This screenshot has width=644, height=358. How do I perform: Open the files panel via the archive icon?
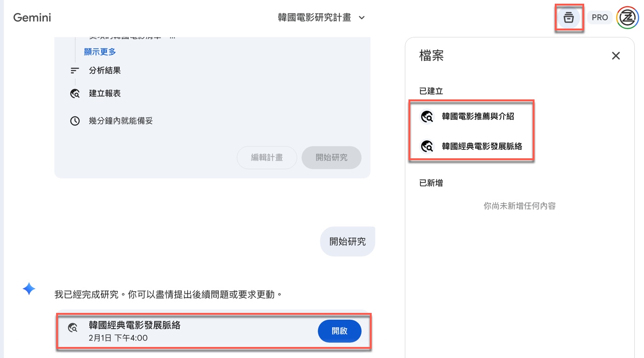569,17
